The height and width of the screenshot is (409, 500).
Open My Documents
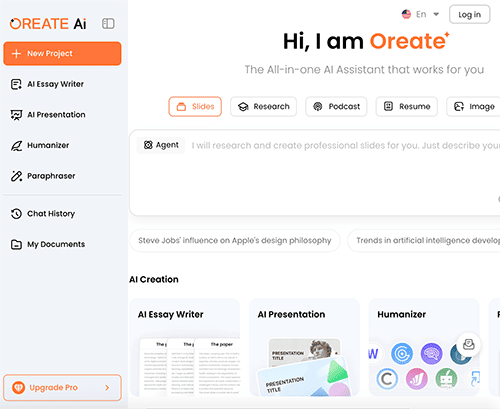point(62,244)
